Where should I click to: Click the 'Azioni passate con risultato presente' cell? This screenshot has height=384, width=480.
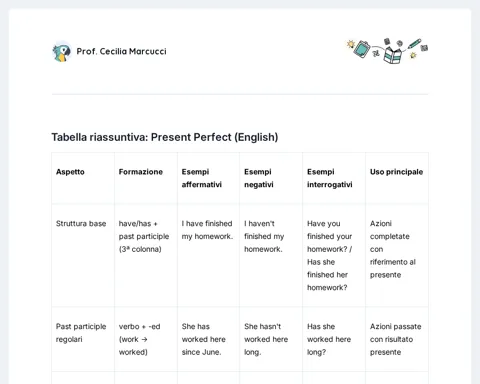396,339
